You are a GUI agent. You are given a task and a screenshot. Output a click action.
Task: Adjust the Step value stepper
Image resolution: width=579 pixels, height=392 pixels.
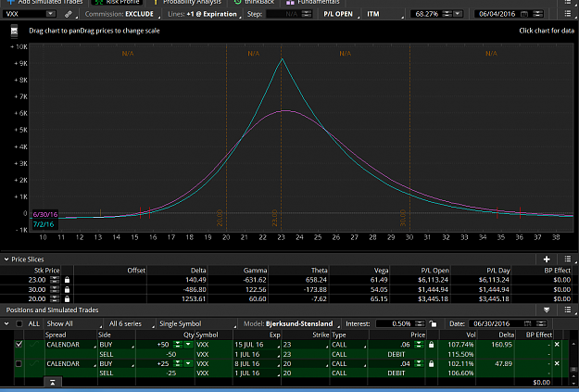[x=307, y=14]
